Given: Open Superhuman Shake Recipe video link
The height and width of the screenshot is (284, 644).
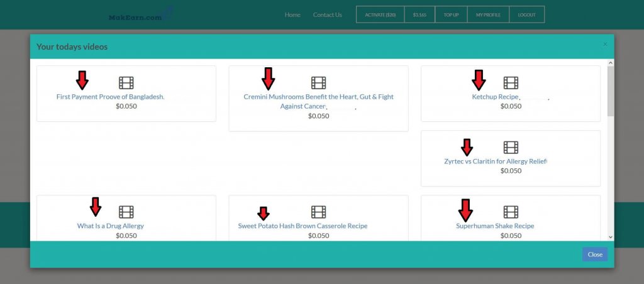Looking at the screenshot, I should pyautogui.click(x=495, y=226).
